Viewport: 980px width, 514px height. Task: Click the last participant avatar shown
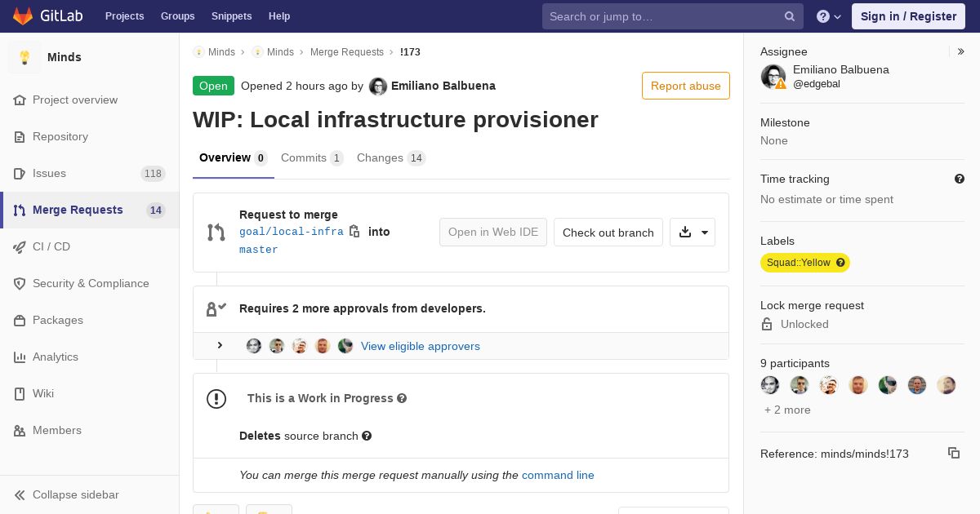pyautogui.click(x=947, y=385)
